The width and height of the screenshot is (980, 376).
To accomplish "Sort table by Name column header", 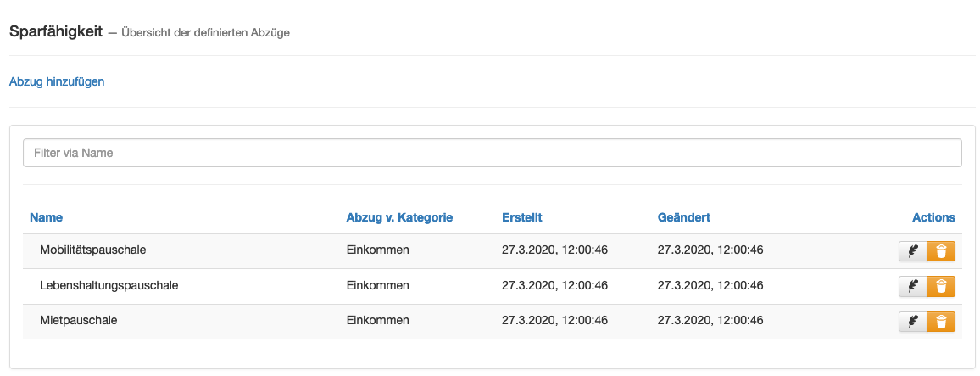I will tap(47, 218).
